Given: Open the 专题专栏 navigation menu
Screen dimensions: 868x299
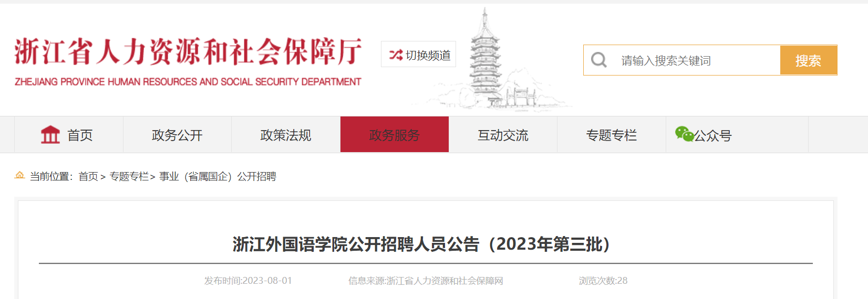Looking at the screenshot, I should click(x=612, y=135).
